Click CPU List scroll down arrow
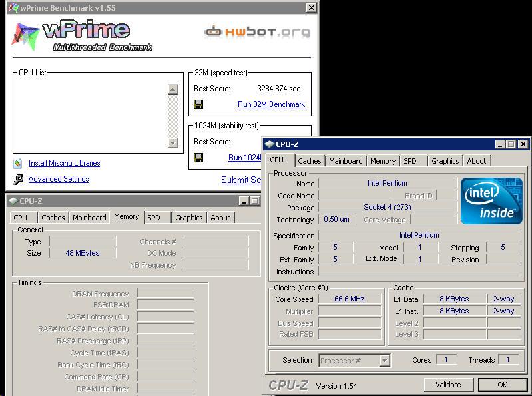532x396 pixels. [173, 142]
